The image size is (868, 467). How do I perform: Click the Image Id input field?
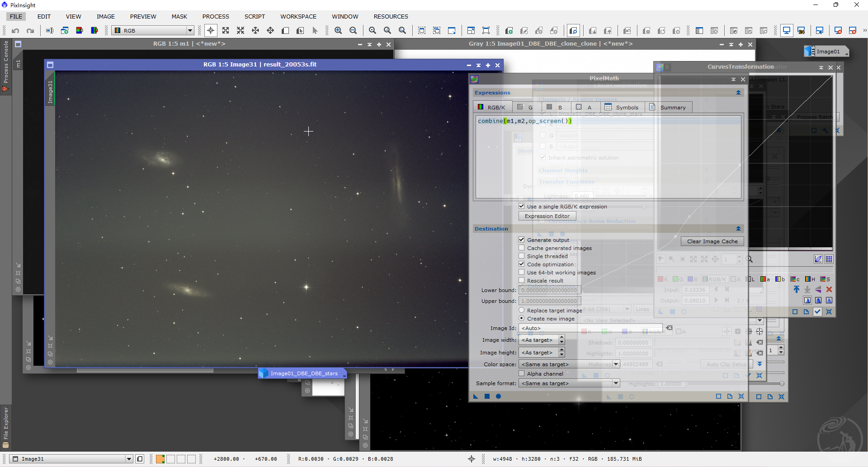click(590, 328)
